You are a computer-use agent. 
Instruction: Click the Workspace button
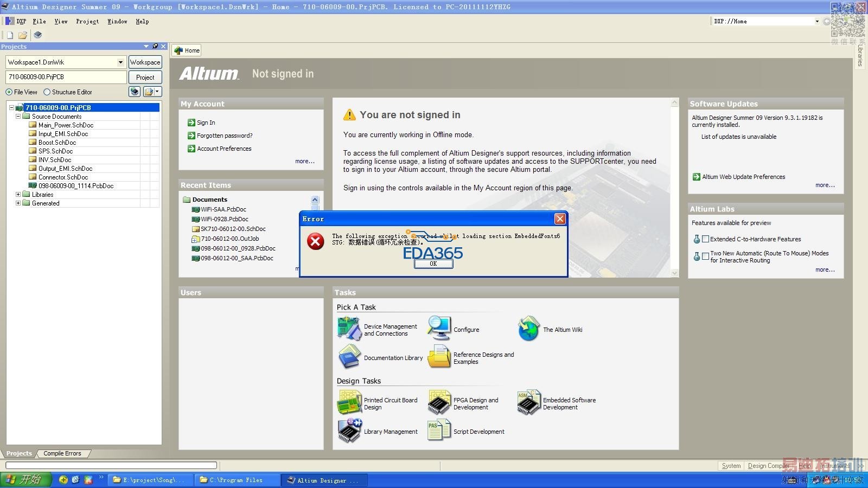point(145,62)
